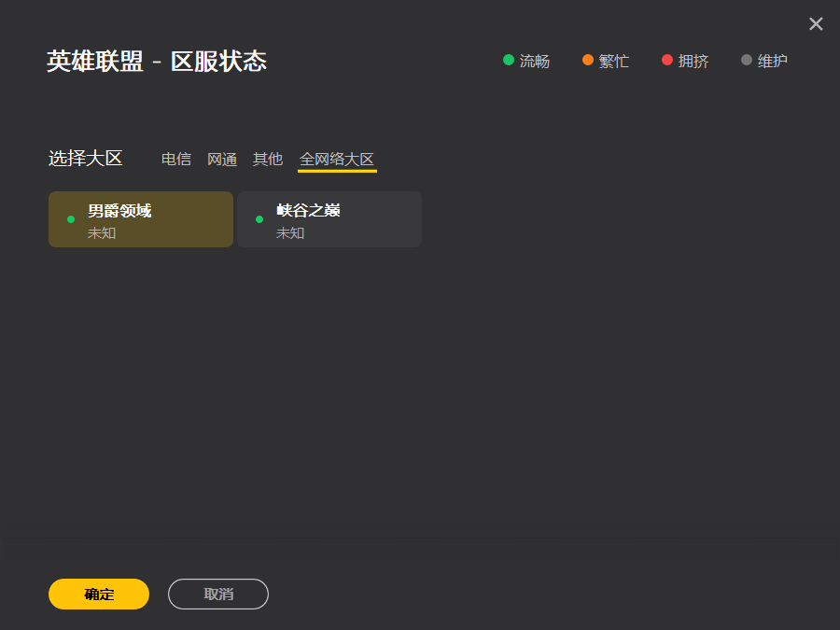This screenshot has width=840, height=630.
Task: Click the 繁忙 legend label text
Action: click(x=614, y=62)
